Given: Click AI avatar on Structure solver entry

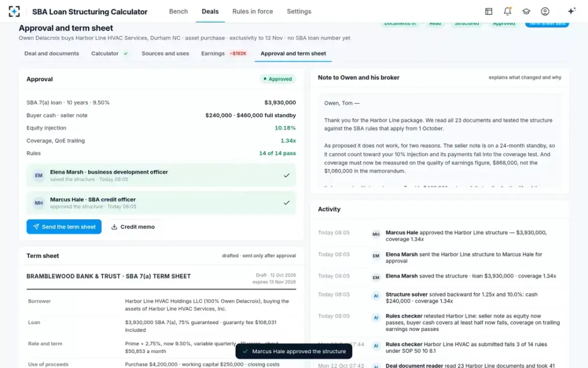Looking at the screenshot, I should [376, 296].
